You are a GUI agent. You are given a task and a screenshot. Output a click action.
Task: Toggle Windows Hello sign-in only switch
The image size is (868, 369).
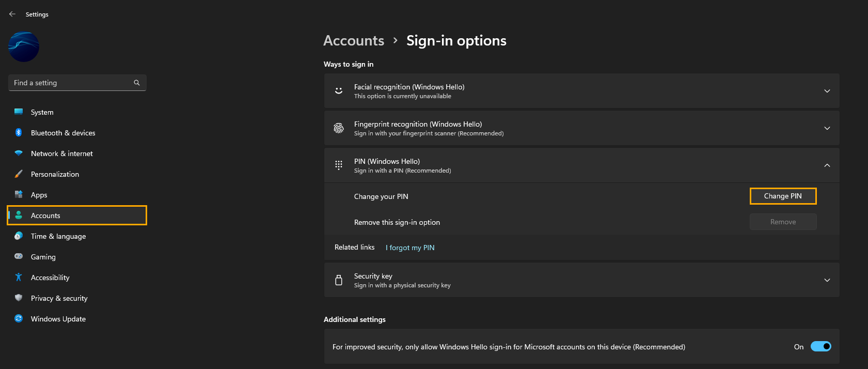point(820,346)
